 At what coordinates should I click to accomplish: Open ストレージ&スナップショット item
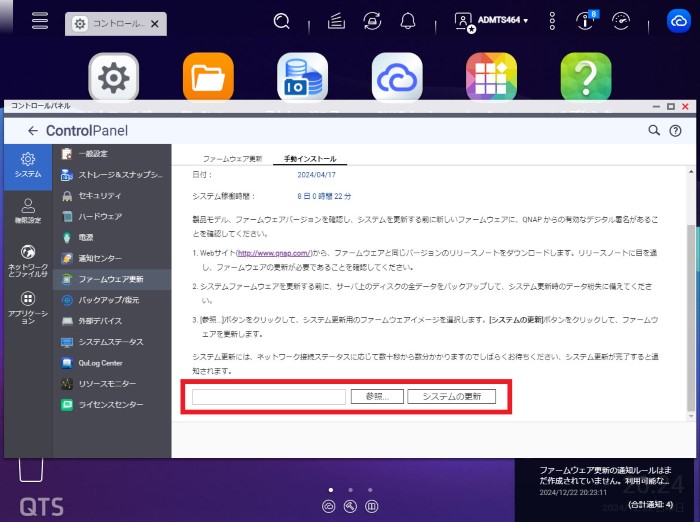pos(112,175)
